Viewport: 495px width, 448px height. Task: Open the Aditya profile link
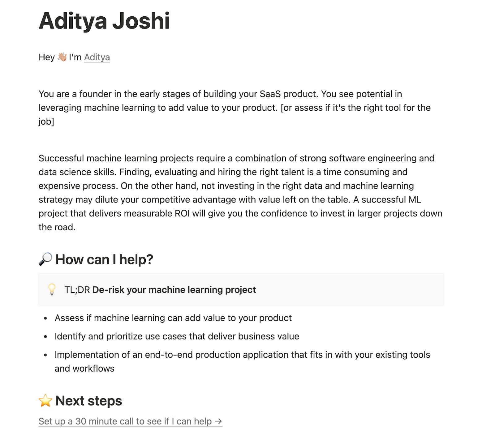pos(97,57)
